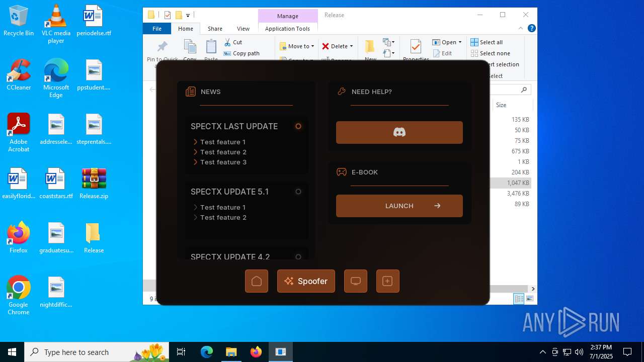Click the Need Help wrench icon
Image resolution: width=644 pixels, height=362 pixels.
point(342,92)
